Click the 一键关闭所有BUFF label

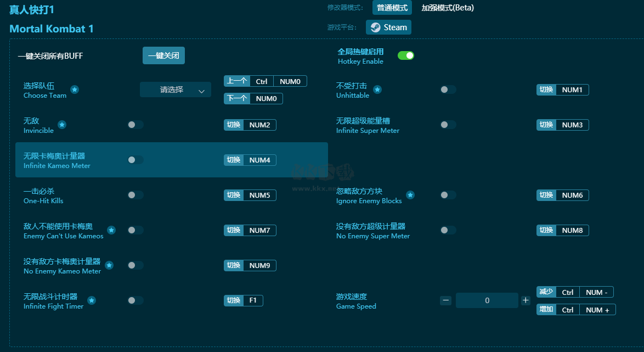pos(50,56)
